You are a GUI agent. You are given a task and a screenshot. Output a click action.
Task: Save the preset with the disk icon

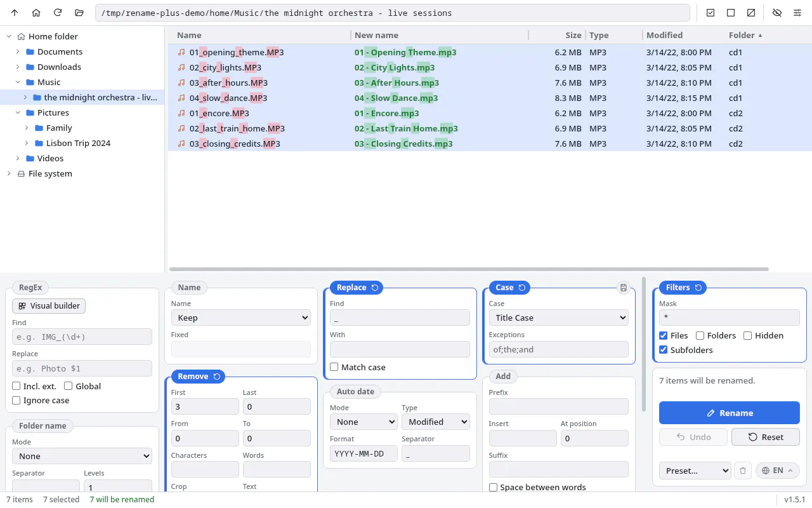pos(624,288)
